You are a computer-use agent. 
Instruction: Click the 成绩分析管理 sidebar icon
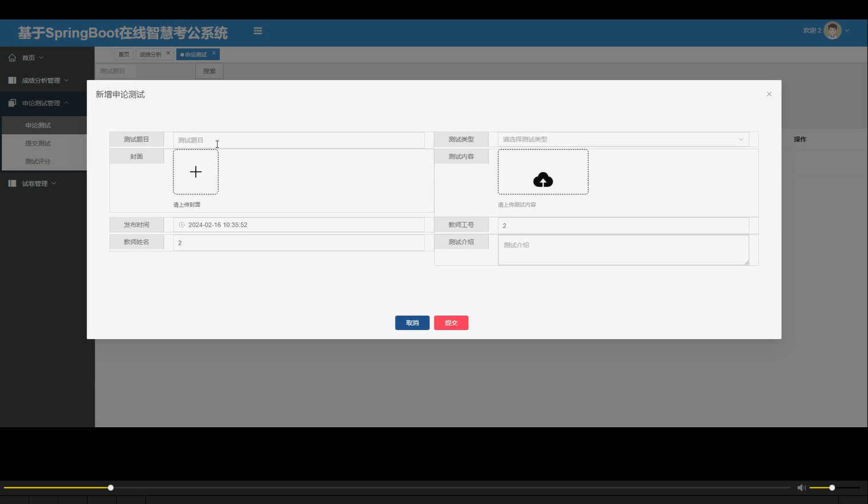pyautogui.click(x=12, y=80)
